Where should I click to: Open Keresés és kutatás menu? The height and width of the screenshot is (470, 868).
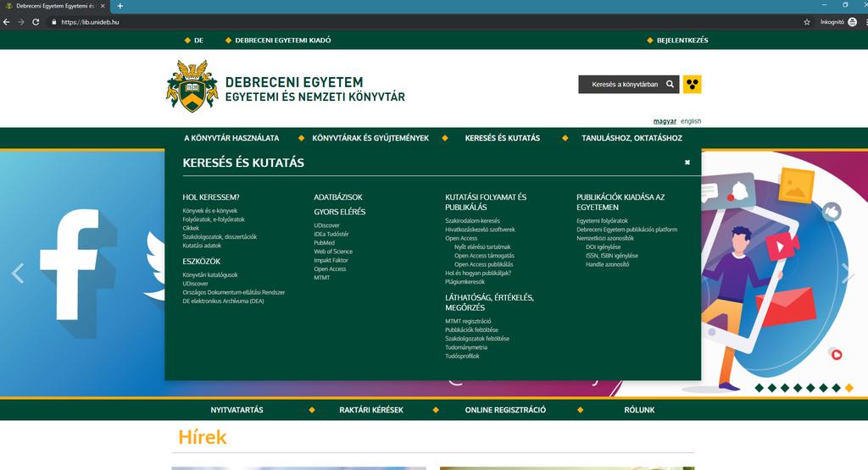pyautogui.click(x=502, y=138)
